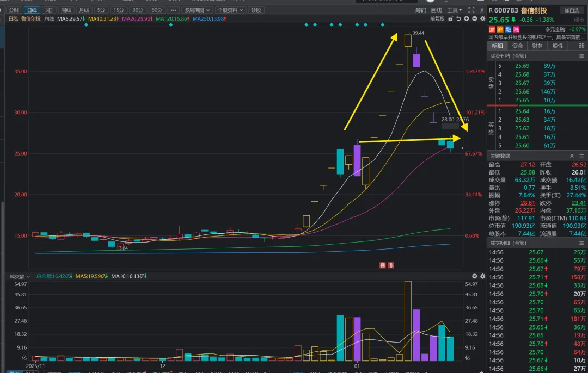This screenshot has width=588, height=373.
Task: Select the 15分 chart period
Action: coord(119,10)
